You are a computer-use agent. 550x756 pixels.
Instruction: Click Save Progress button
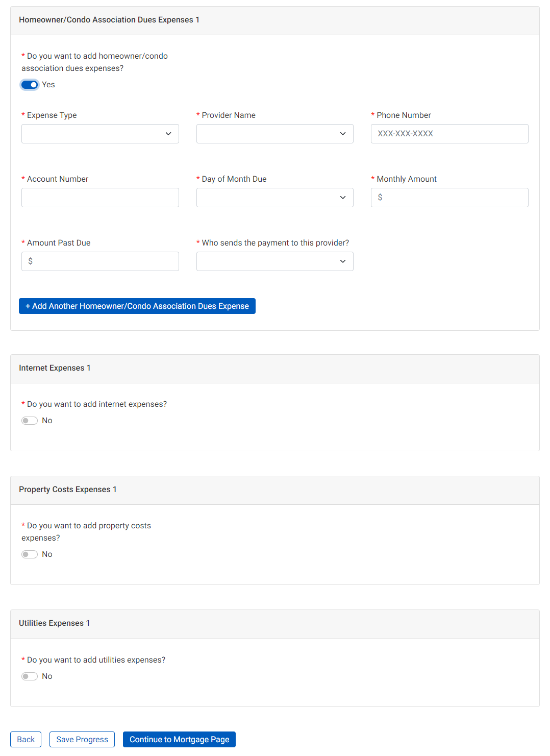(82, 740)
